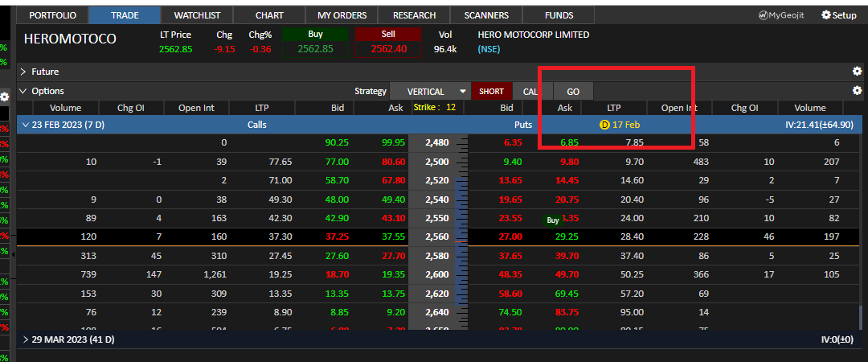This screenshot has height=362, width=868.
Task: Open the FUNDS tab
Action: (x=559, y=15)
